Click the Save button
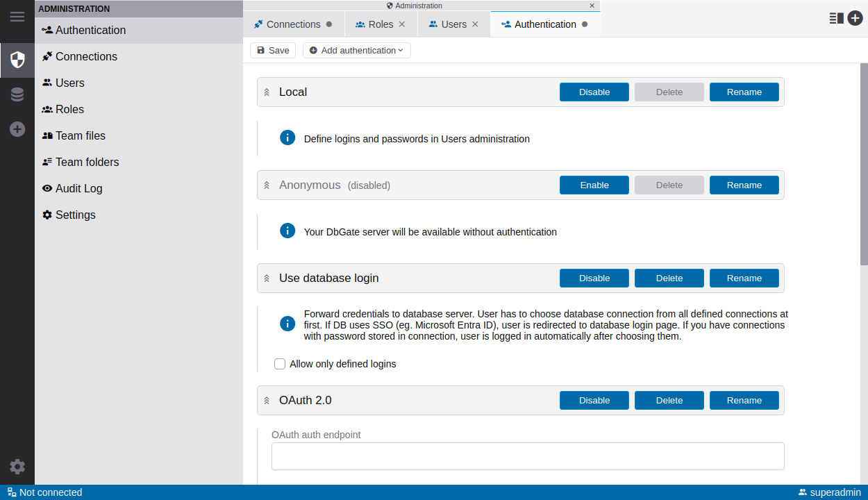 point(273,51)
